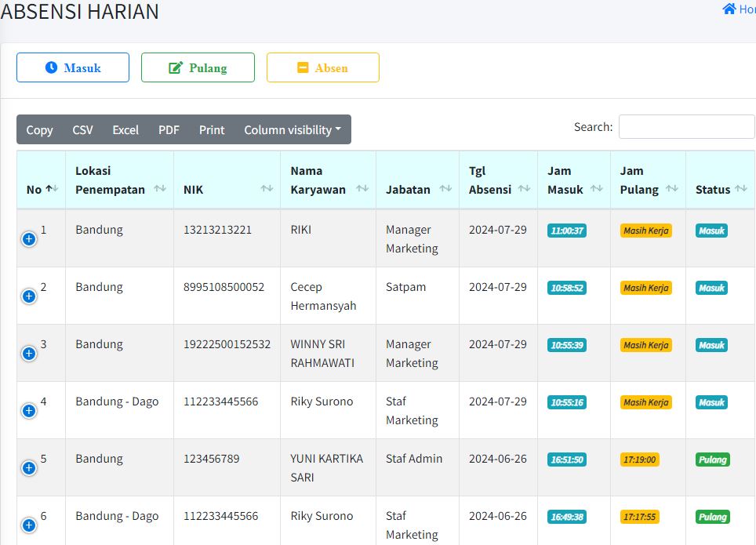This screenshot has height=545, width=756.
Task: Export the table to Excel
Action: point(125,129)
